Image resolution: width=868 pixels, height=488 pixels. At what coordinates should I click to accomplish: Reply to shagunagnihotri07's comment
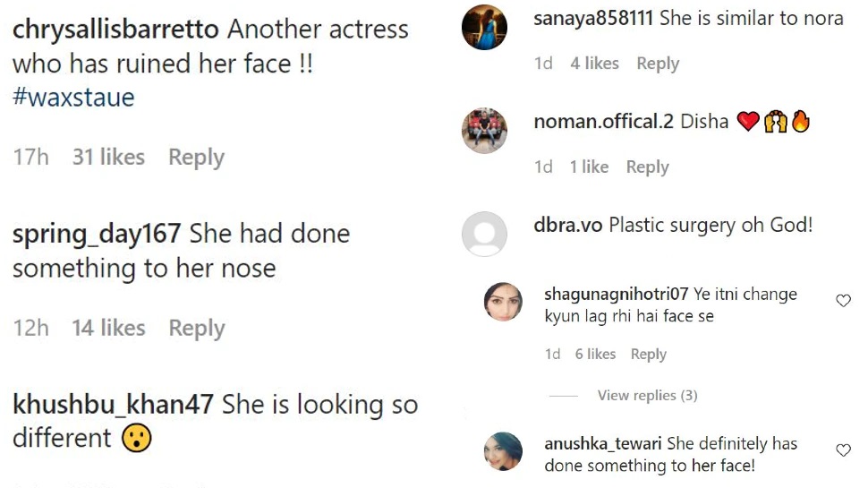coord(648,355)
